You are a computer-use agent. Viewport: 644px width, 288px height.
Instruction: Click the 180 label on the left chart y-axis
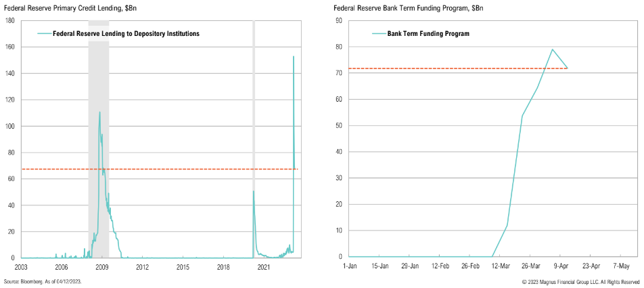(11, 20)
